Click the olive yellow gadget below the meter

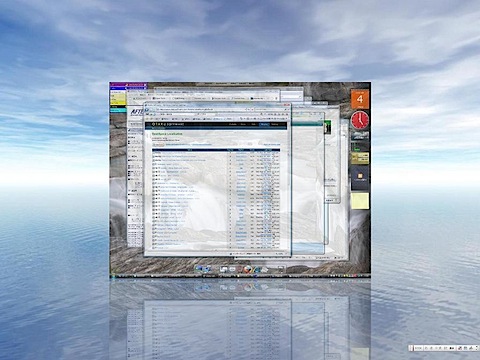pos(360,158)
